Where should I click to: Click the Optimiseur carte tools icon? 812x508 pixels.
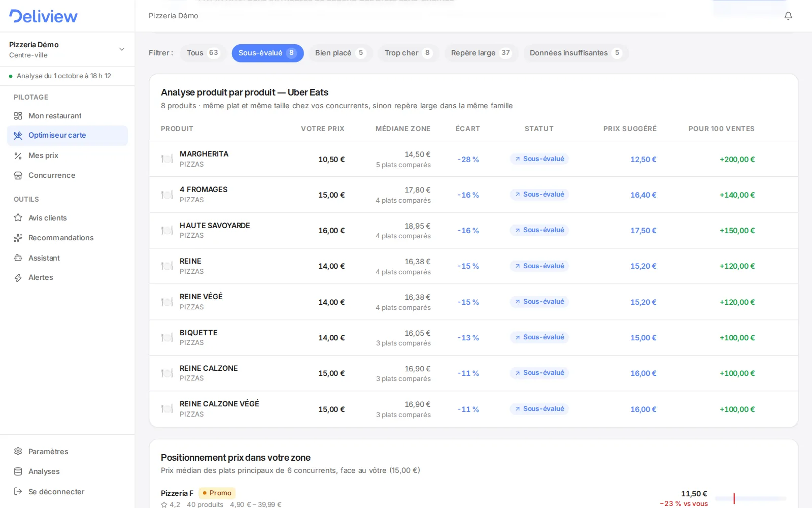click(18, 135)
